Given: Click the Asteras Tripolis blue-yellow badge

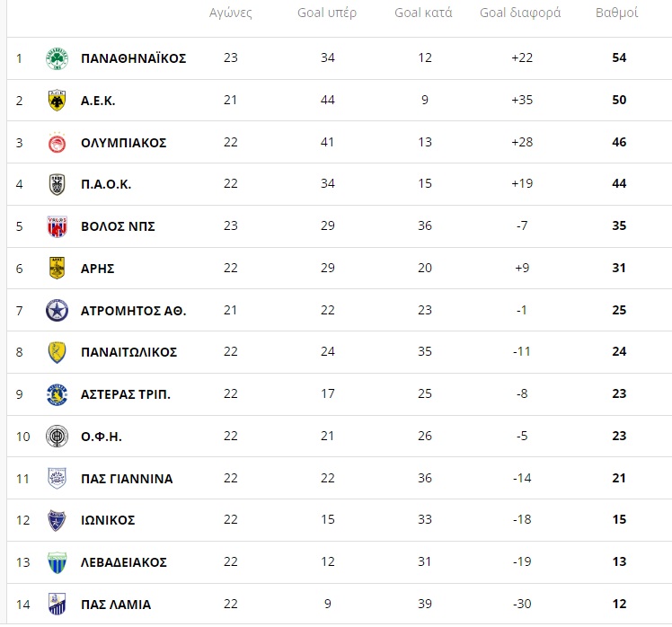Looking at the screenshot, I should [57, 394].
